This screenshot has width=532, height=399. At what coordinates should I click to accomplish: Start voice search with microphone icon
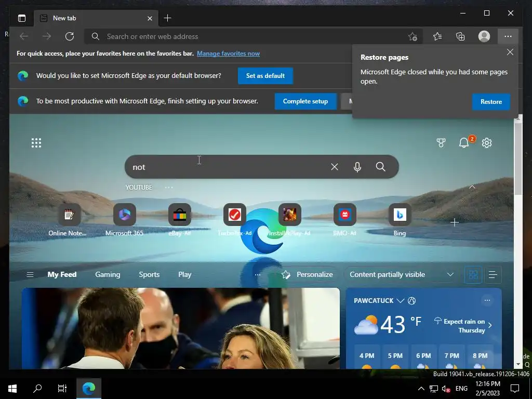(357, 167)
